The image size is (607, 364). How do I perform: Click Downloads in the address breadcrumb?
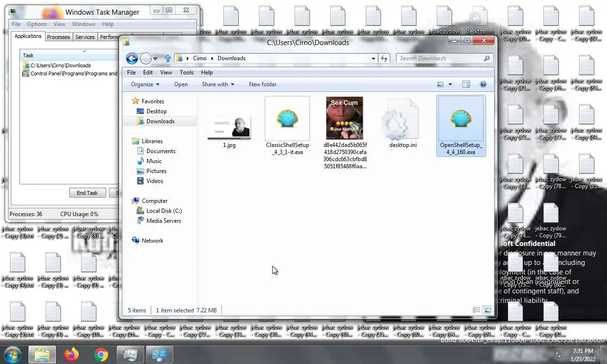pos(231,58)
